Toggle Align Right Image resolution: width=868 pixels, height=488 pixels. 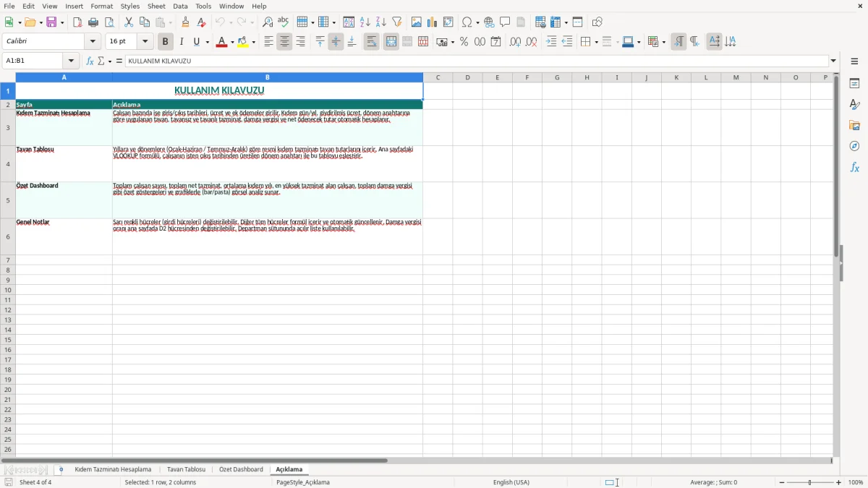point(300,42)
